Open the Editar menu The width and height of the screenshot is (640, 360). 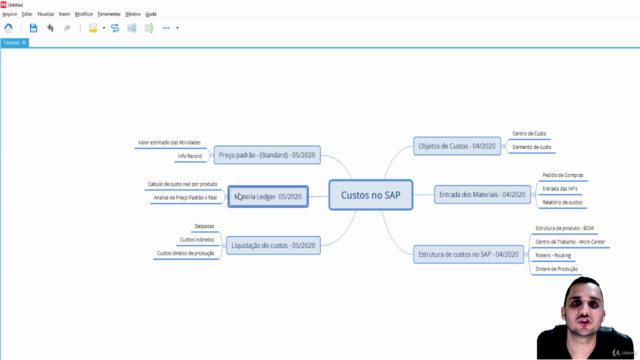coord(27,14)
